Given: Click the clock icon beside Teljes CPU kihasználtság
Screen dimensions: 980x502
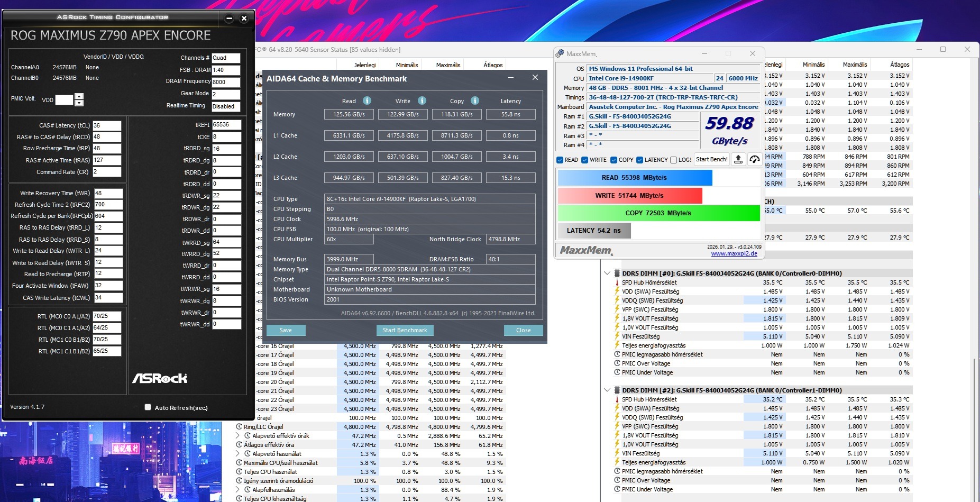Looking at the screenshot, I should coord(239,499).
